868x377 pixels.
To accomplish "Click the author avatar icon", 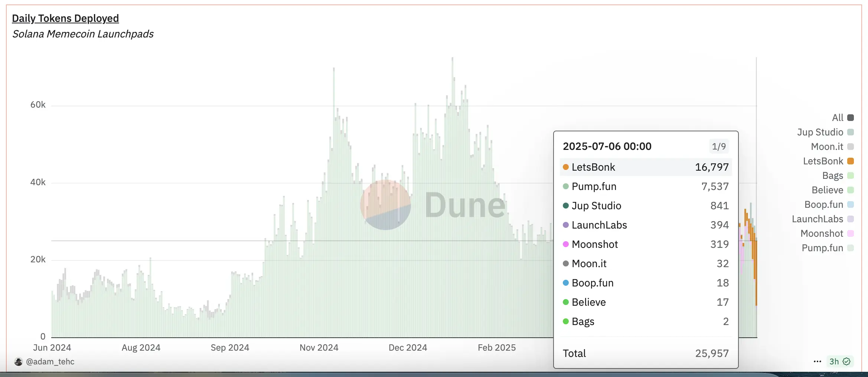I will (18, 361).
